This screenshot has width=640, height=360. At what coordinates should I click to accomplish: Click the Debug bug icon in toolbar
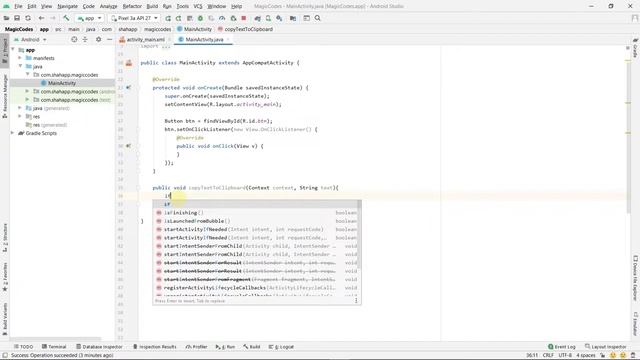click(200, 18)
